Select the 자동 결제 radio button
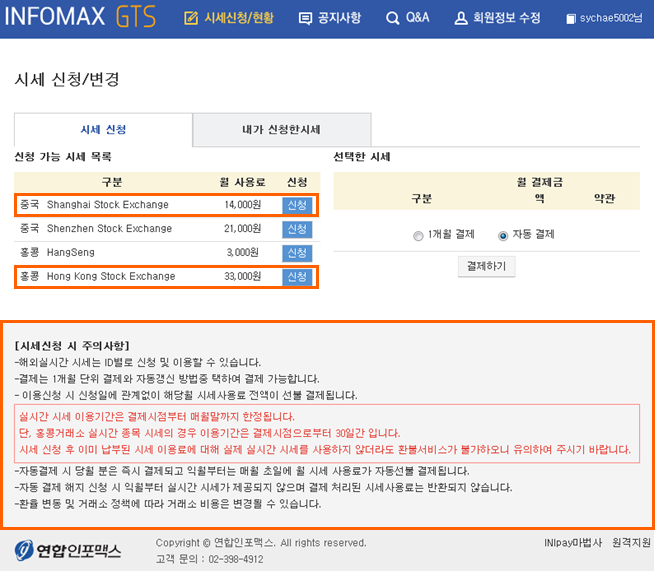The width and height of the screenshot is (655, 571). [503, 236]
